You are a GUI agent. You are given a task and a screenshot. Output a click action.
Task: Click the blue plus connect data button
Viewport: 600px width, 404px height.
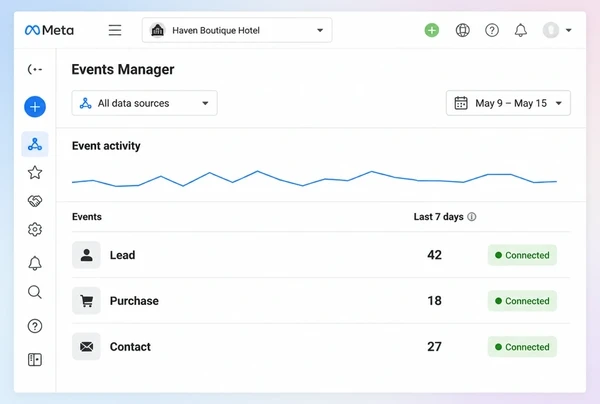35,107
